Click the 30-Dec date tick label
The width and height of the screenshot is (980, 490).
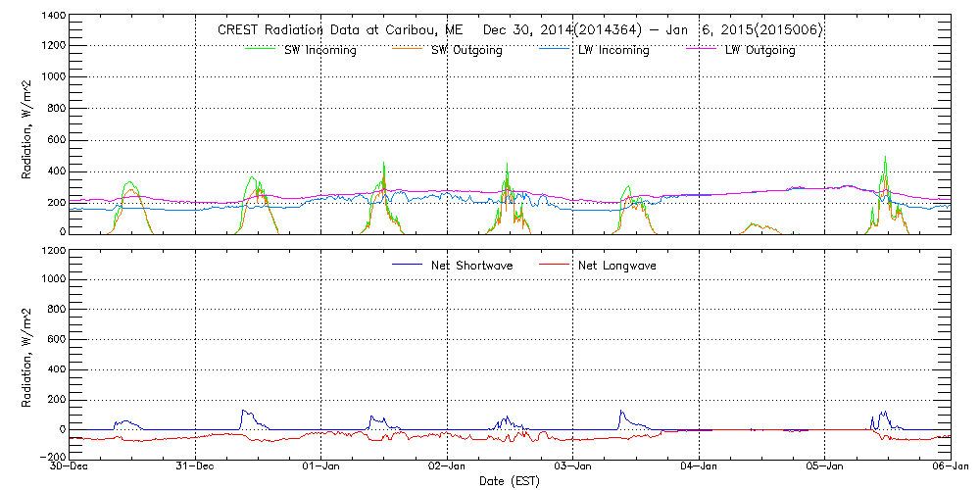point(71,466)
